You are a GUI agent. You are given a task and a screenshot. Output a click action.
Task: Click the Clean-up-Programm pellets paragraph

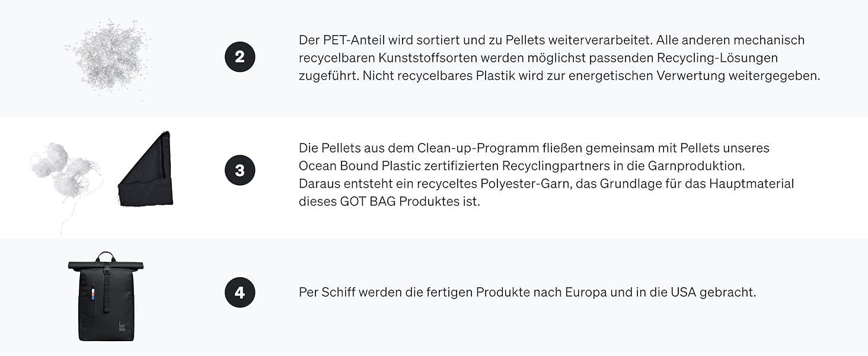546,174
